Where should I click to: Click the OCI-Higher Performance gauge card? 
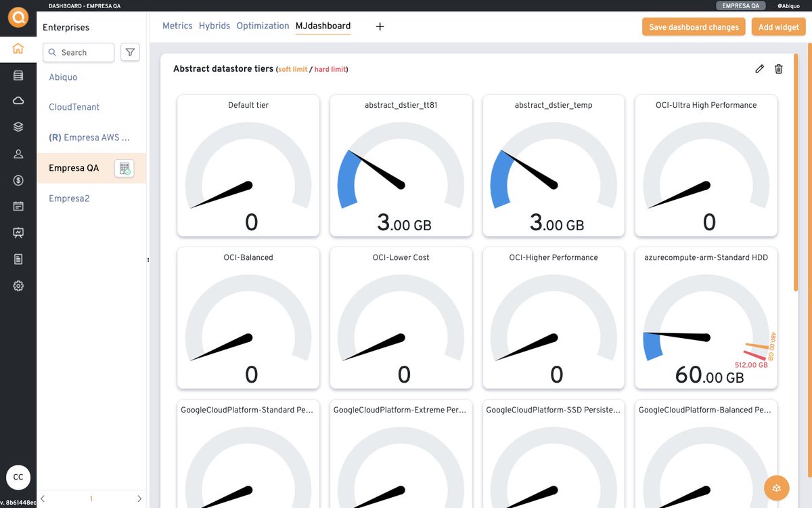554,318
